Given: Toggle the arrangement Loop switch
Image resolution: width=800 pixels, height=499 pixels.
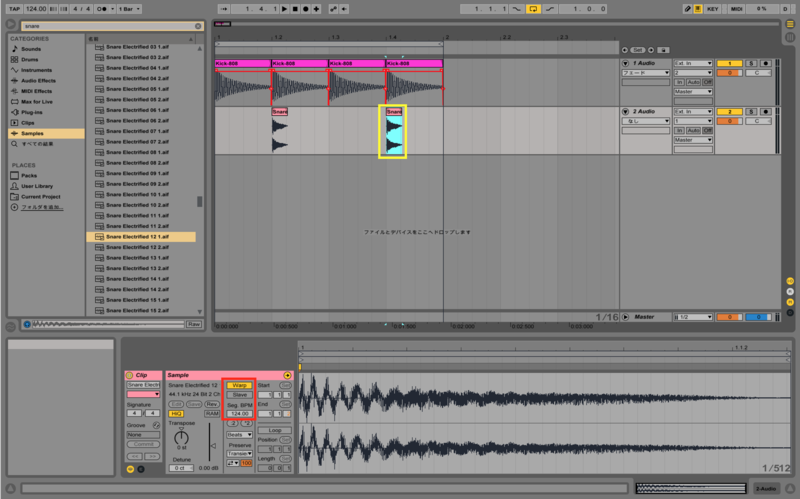Looking at the screenshot, I should pyautogui.click(x=533, y=9).
